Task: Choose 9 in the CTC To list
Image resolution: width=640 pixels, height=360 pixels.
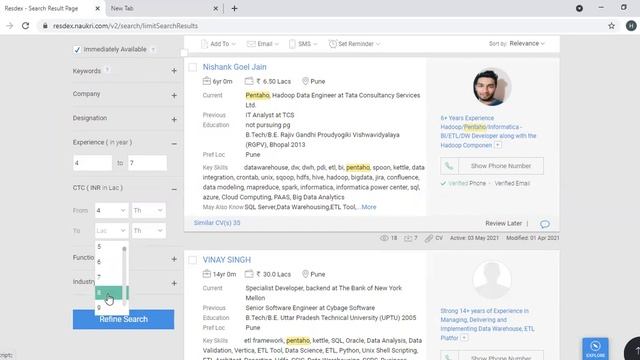Action: pos(108,307)
